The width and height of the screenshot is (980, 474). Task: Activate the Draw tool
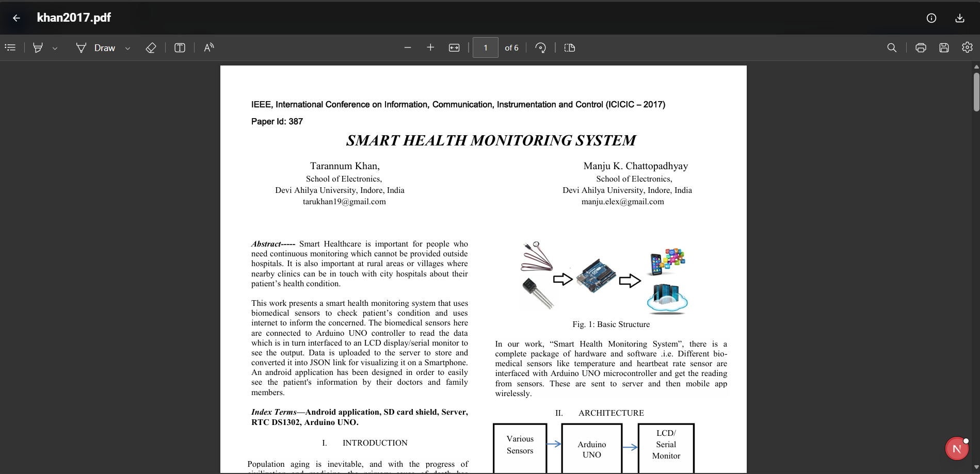(96, 47)
